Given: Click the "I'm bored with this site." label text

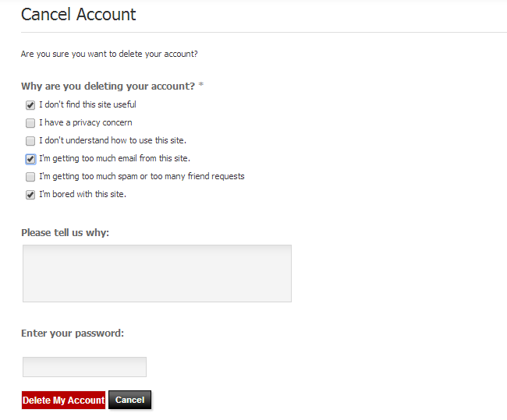Looking at the screenshot, I should point(83,194).
